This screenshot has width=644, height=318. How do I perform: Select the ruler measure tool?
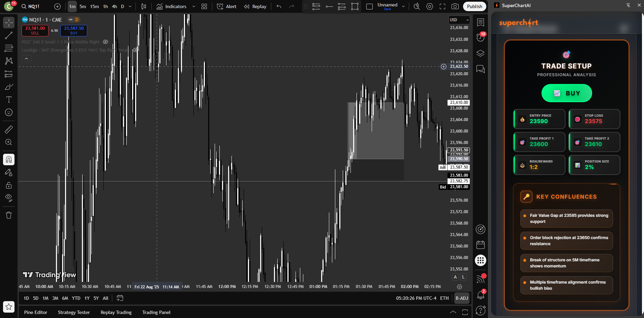point(9,129)
